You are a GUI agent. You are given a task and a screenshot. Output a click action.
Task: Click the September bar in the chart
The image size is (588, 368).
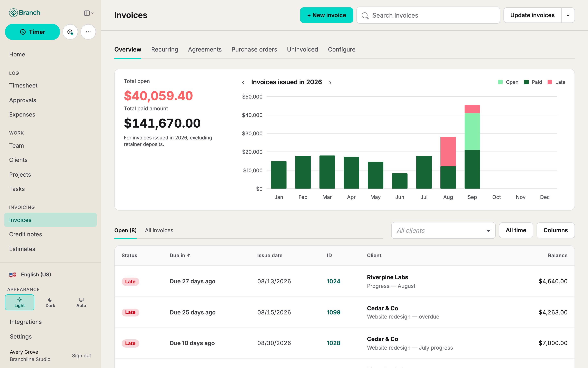[472, 147]
